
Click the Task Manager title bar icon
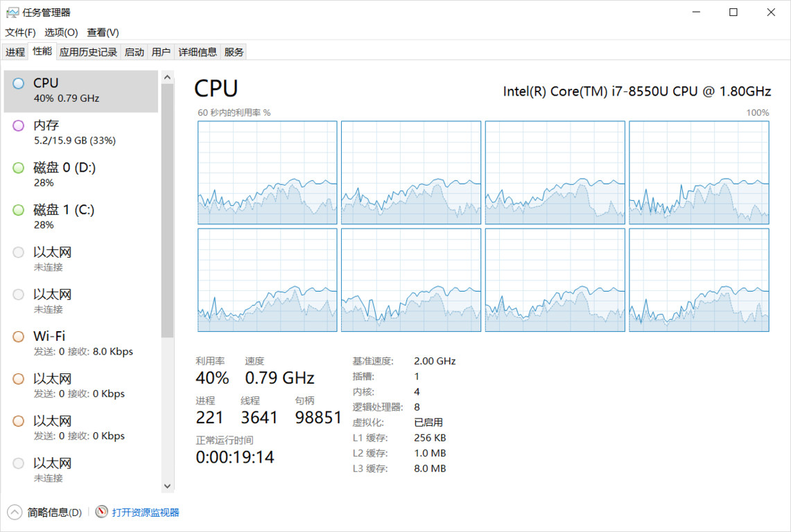[x=12, y=12]
